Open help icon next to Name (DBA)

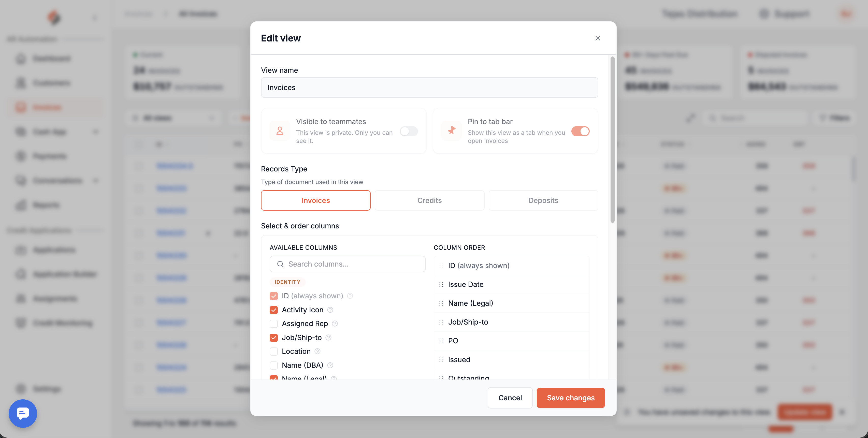pyautogui.click(x=330, y=365)
